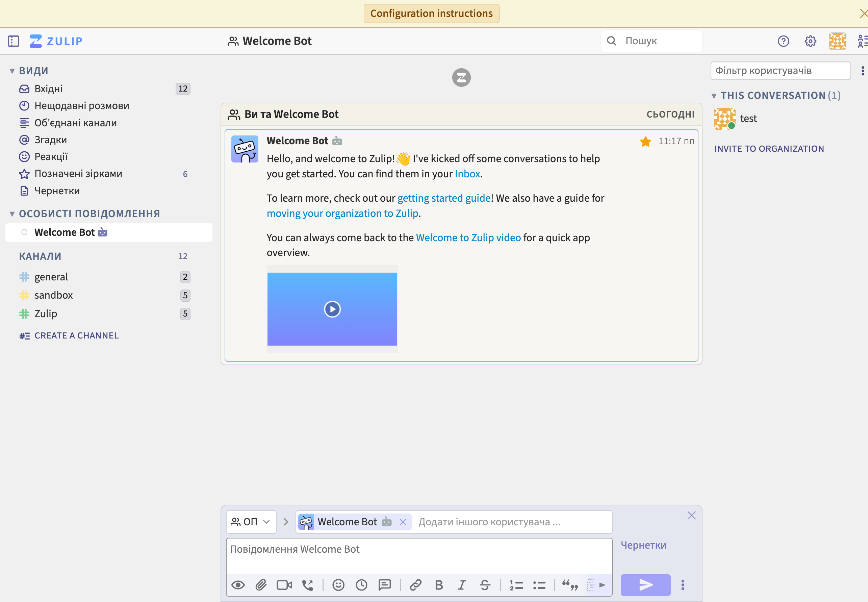Image resolution: width=868 pixels, height=602 pixels.
Task: Add a numbered list in compose
Action: [x=516, y=585]
